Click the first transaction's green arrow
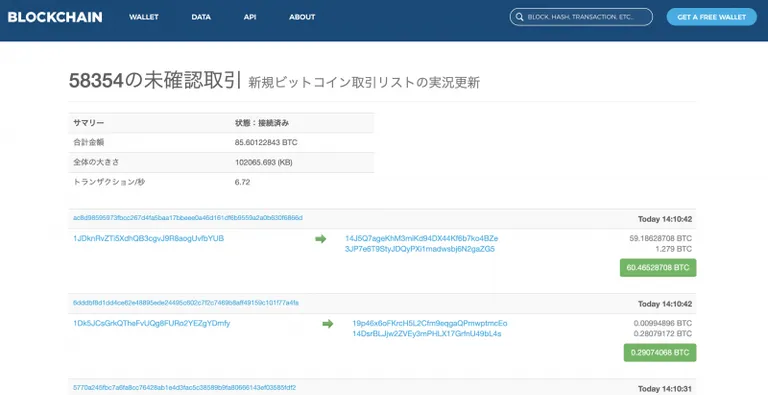Viewport: 768px width, 395px height. tap(321, 239)
